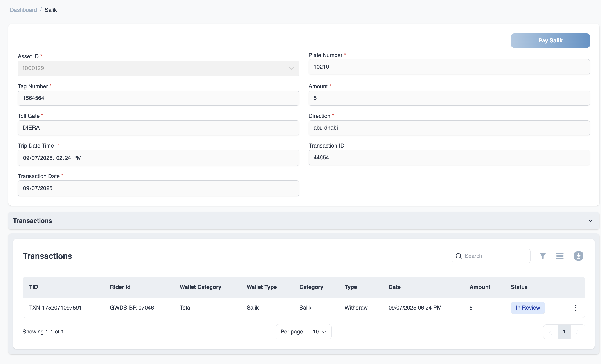The width and height of the screenshot is (601, 364).
Task: Open the Per page 10 dropdown
Action: coord(319,332)
